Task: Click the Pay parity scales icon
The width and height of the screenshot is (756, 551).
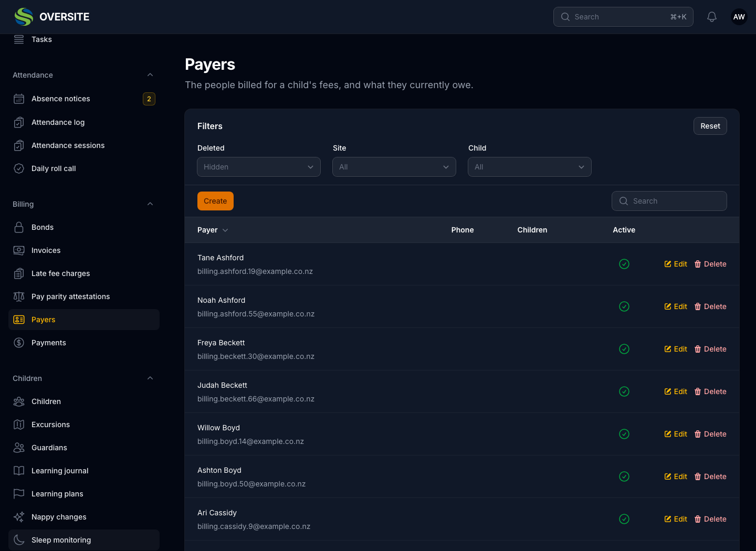Action: point(19,296)
